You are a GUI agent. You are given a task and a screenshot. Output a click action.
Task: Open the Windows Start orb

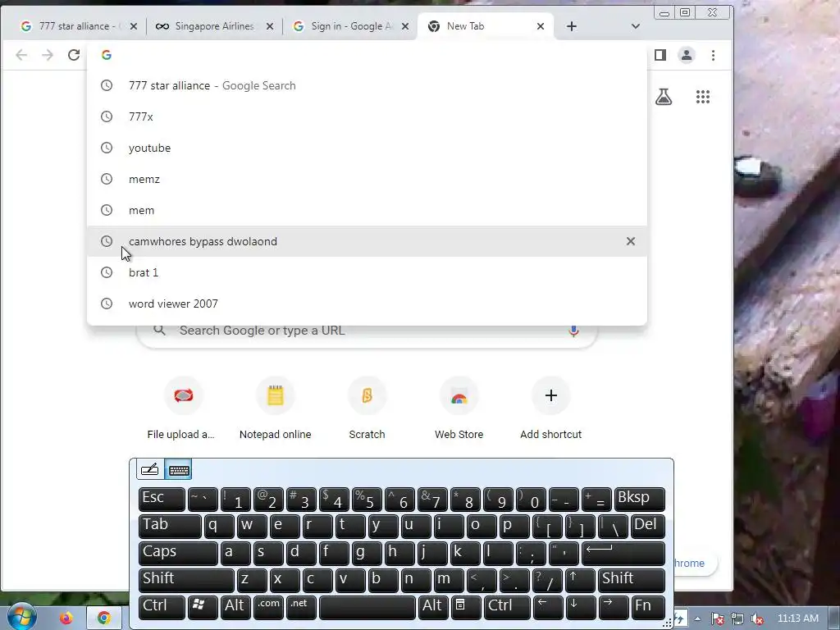pos(21,617)
